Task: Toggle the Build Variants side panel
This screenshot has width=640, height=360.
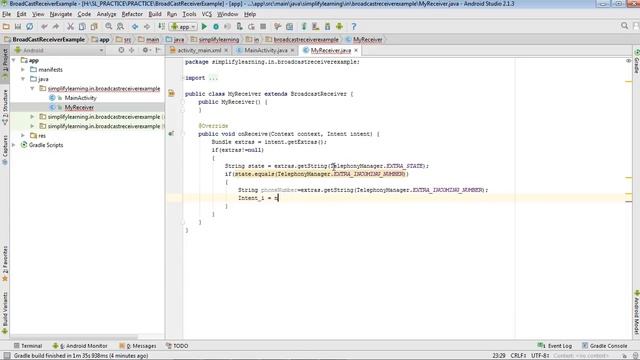Action: [x=5, y=313]
